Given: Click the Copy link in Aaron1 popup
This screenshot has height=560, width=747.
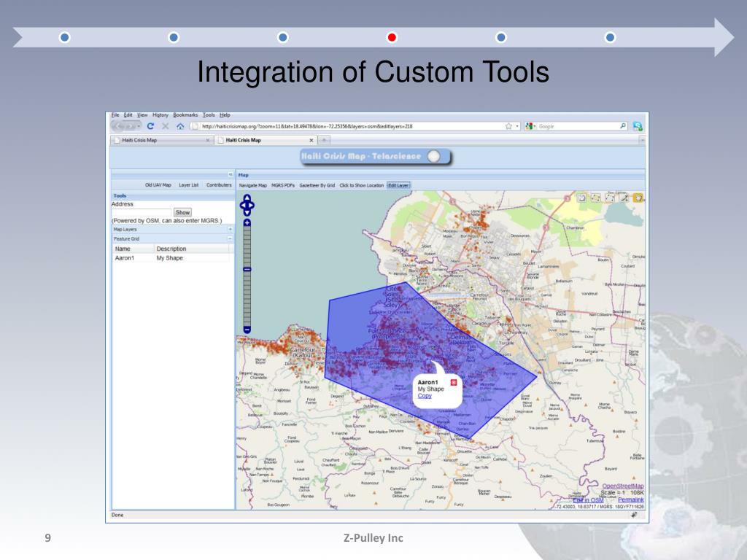Looking at the screenshot, I should click(x=425, y=396).
